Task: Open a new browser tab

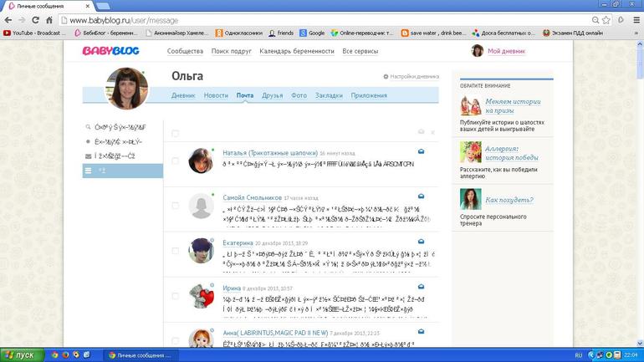Action: [x=103, y=6]
